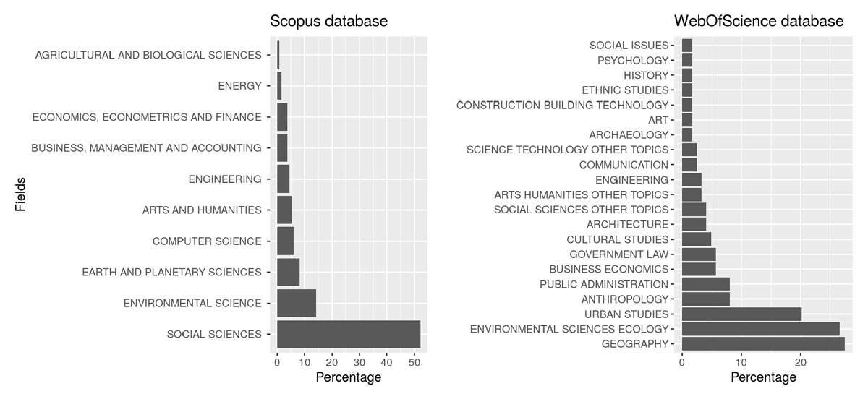Select the Urban Studies bar

(x=741, y=314)
